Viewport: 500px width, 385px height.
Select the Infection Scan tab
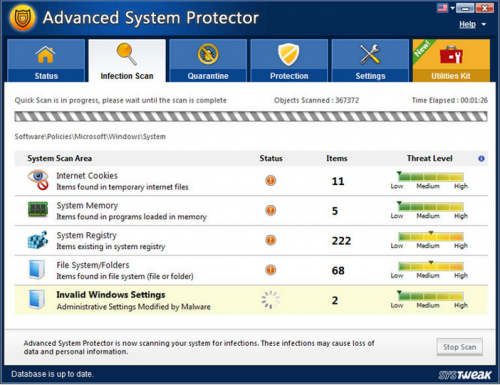[x=127, y=60]
